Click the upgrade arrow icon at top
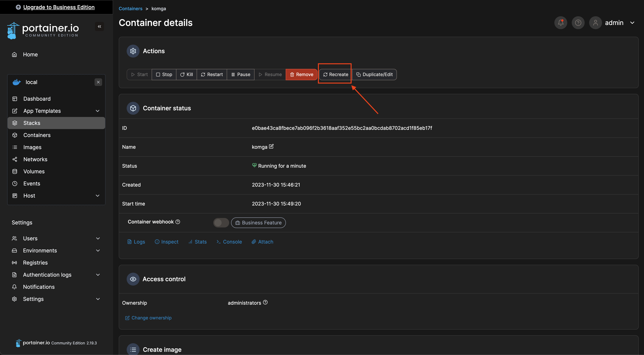 pyautogui.click(x=18, y=7)
